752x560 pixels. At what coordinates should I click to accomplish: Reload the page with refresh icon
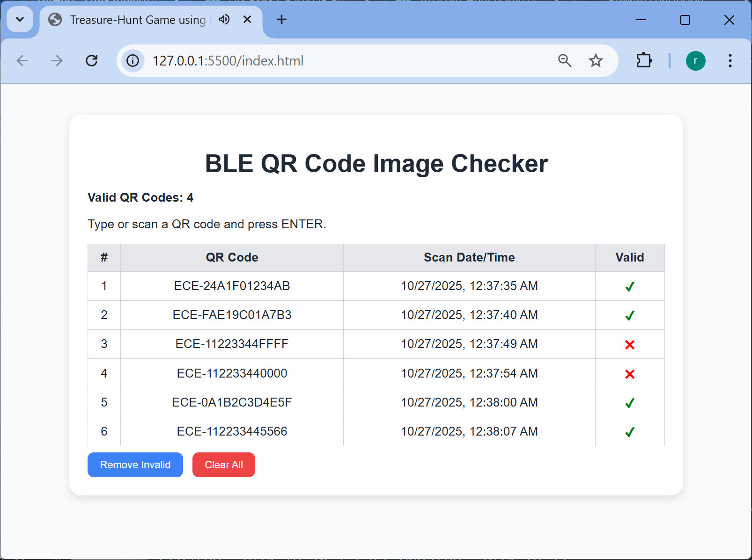tap(92, 61)
